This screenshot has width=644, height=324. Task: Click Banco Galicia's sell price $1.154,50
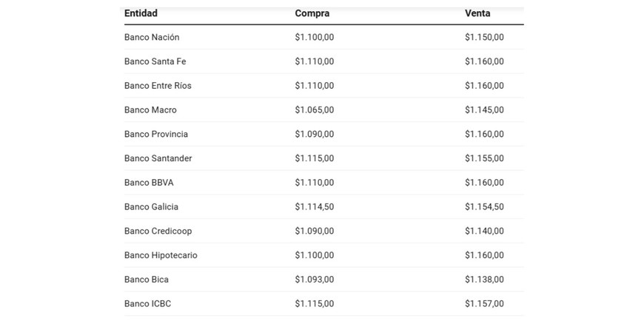484,207
